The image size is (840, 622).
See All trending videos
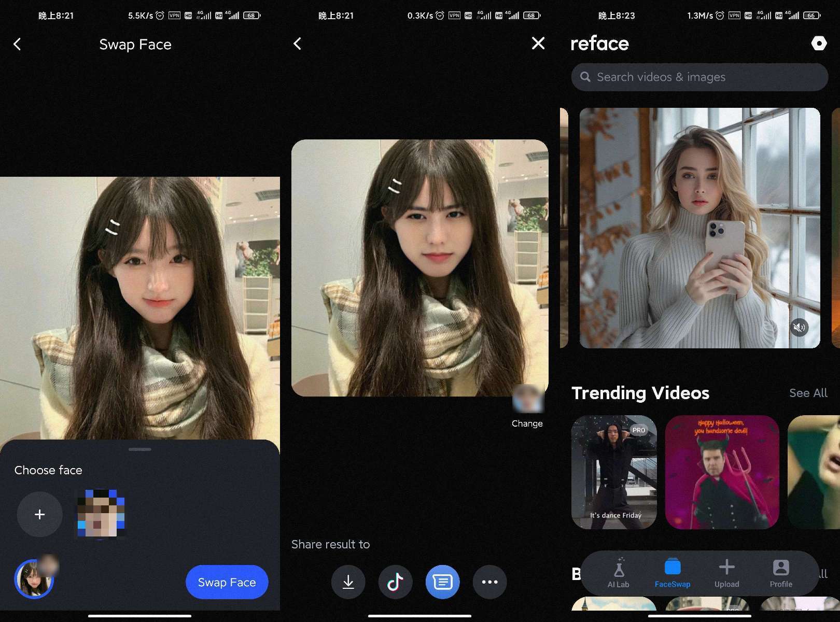tap(808, 393)
